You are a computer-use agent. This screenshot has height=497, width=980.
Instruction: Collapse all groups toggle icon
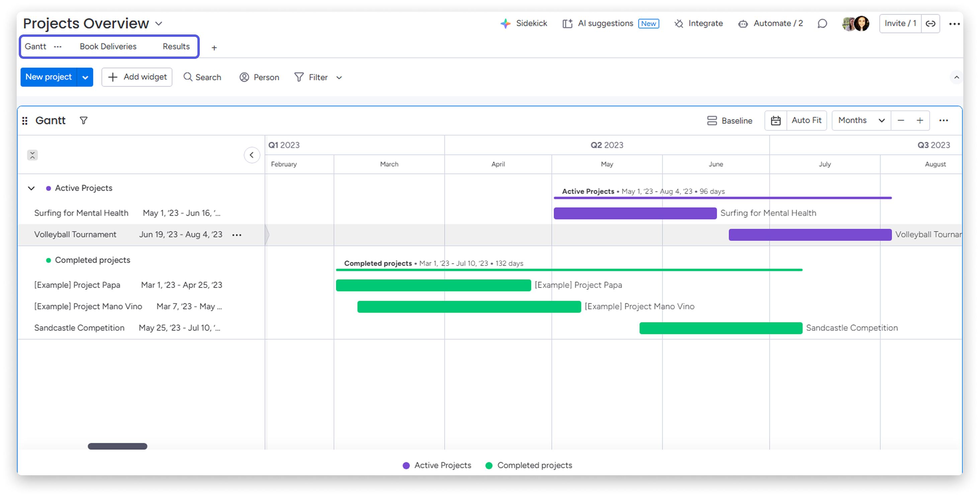tap(32, 155)
